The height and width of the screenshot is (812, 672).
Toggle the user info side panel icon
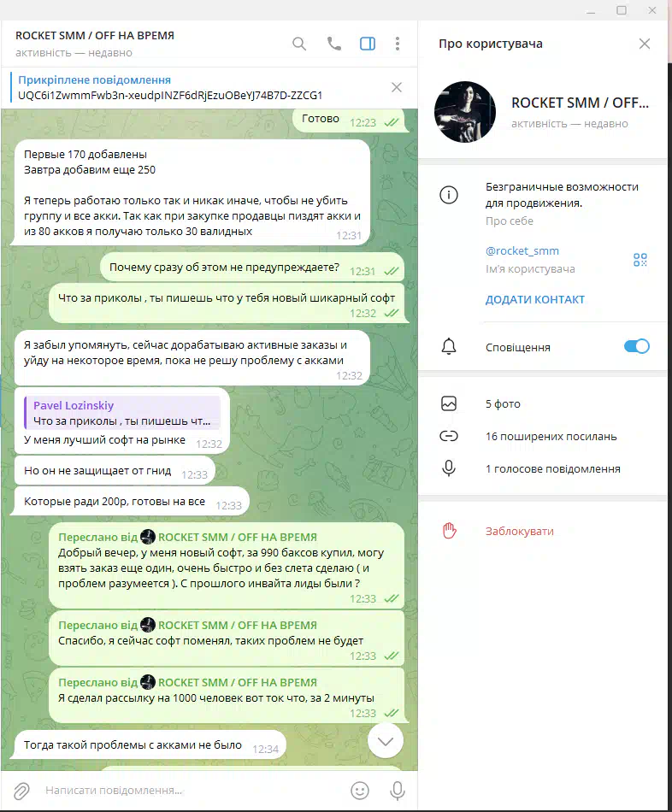(x=368, y=44)
